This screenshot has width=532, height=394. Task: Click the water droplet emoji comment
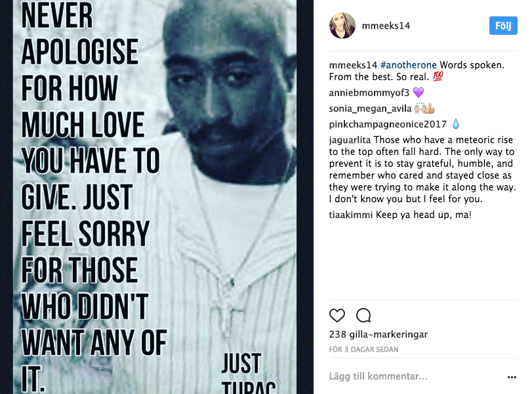tap(456, 124)
